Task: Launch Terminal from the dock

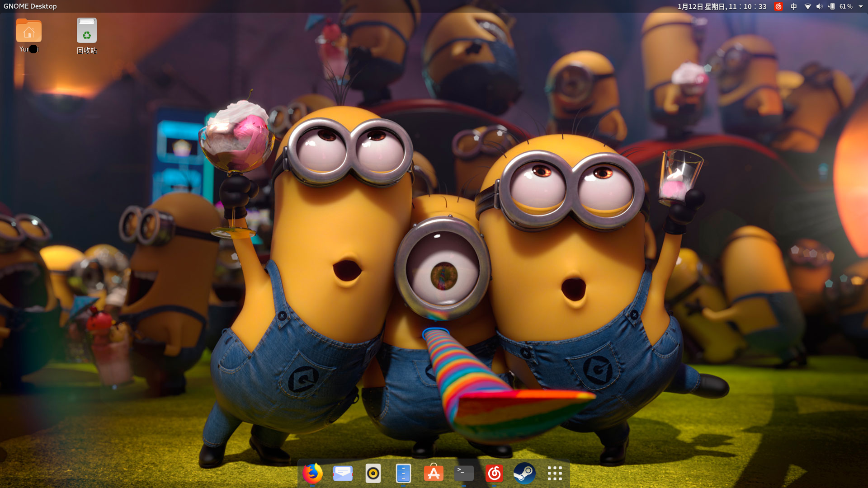Action: click(464, 473)
